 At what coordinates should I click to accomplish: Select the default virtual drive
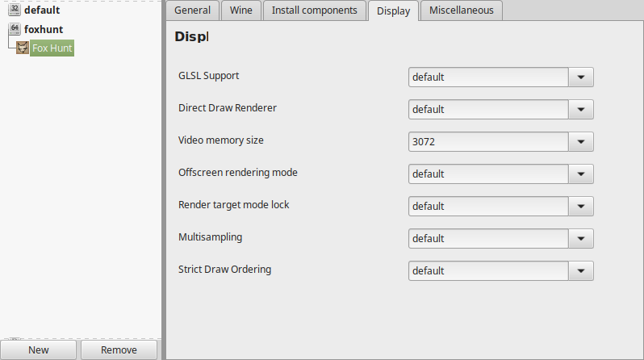pos(42,10)
